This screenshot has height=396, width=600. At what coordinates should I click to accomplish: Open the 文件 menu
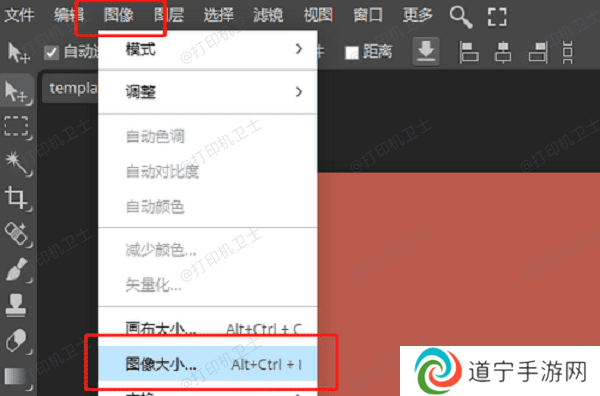coord(20,15)
